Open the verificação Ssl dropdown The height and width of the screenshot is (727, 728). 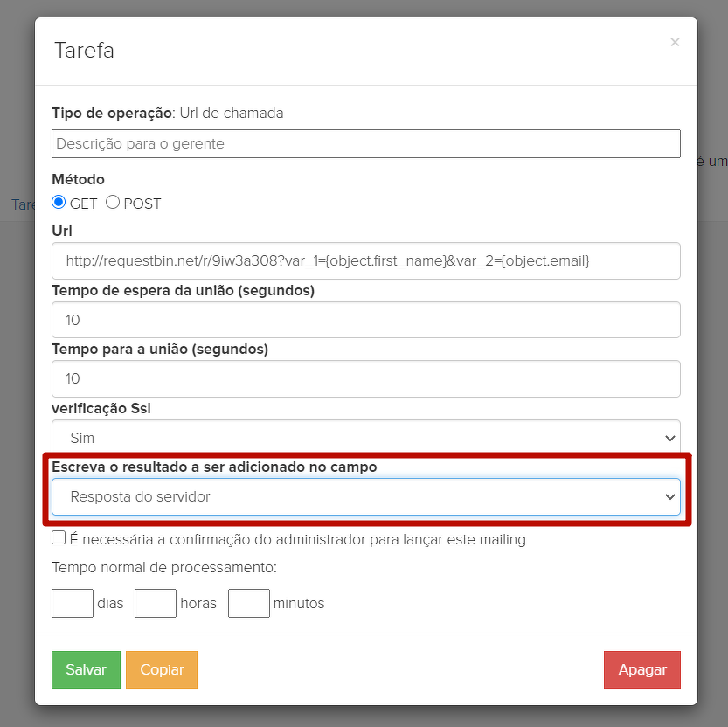click(x=365, y=438)
